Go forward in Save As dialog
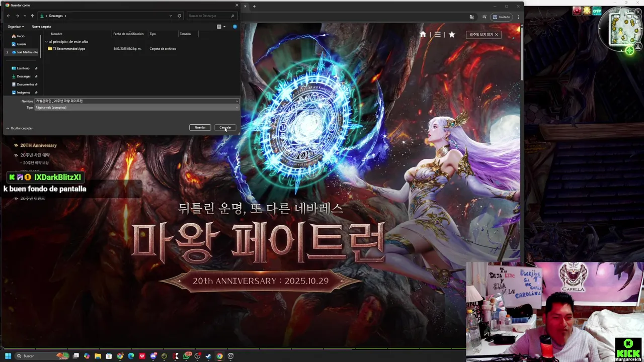644x362 pixels. (17, 16)
